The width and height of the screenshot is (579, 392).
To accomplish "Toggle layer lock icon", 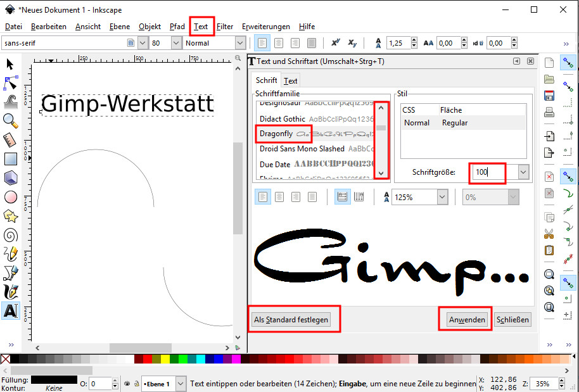I will point(137,384).
